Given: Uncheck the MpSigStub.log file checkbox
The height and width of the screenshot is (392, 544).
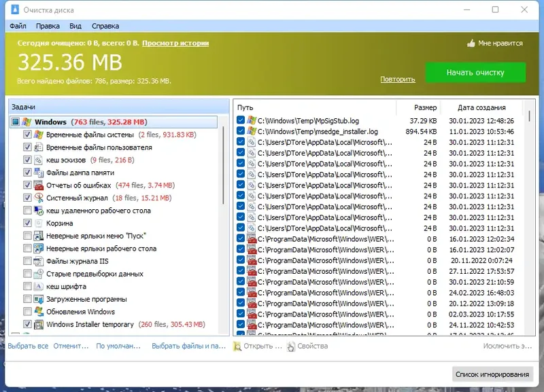Looking at the screenshot, I should point(241,120).
